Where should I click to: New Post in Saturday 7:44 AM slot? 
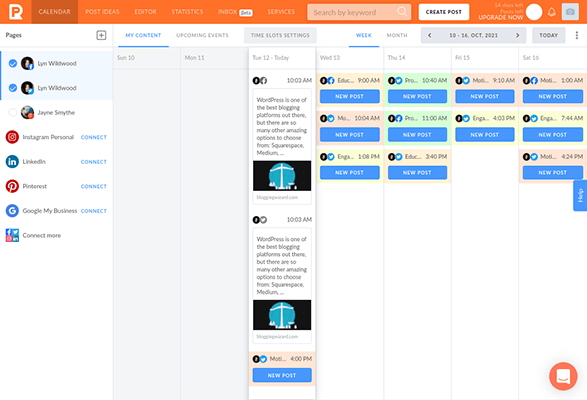click(553, 134)
